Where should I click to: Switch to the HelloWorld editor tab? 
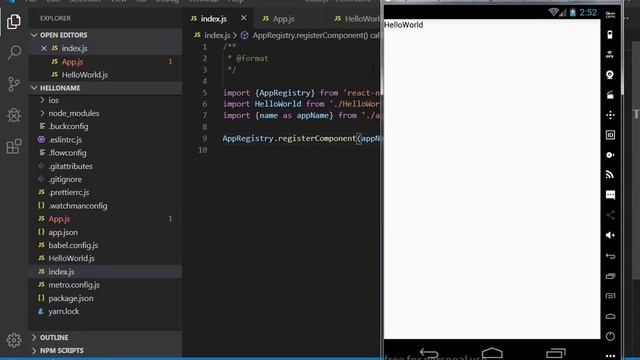(357, 19)
